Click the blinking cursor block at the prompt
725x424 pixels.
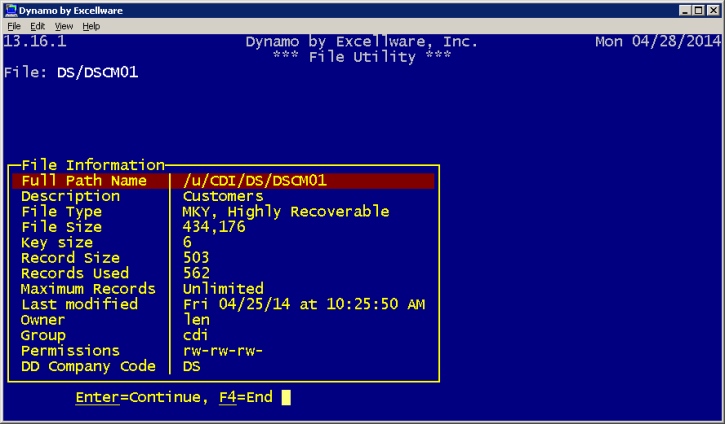tap(286, 398)
